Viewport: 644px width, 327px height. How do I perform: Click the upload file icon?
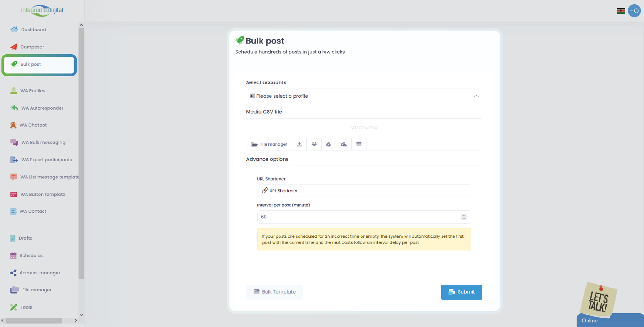point(299,144)
